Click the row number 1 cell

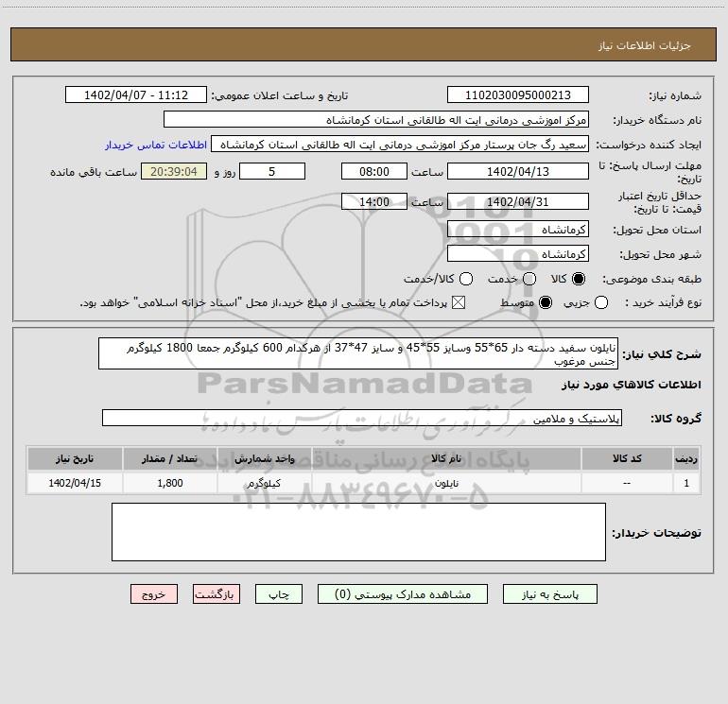686,483
